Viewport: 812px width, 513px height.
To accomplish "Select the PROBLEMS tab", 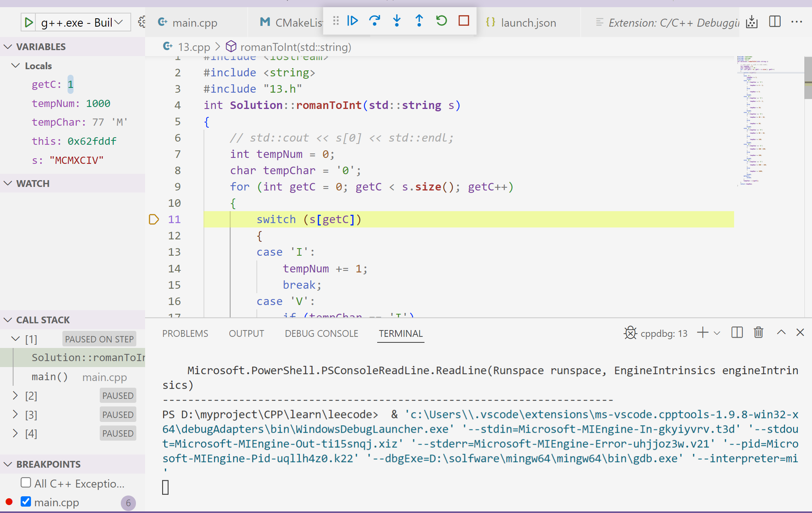I will 186,333.
